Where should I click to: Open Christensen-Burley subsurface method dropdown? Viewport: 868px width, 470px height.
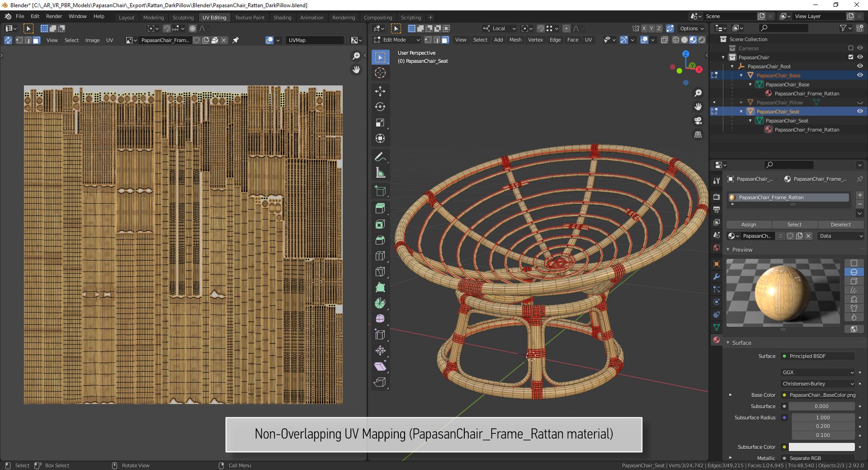point(818,384)
